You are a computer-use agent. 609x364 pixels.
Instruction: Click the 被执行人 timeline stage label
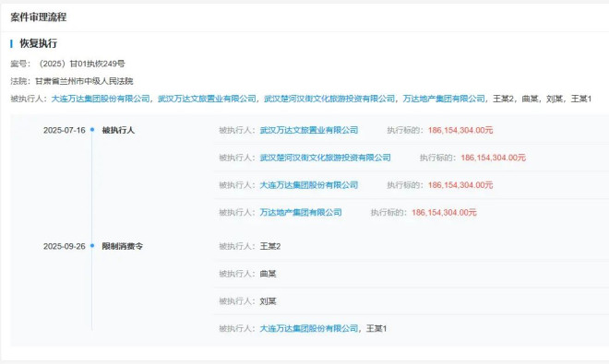118,130
